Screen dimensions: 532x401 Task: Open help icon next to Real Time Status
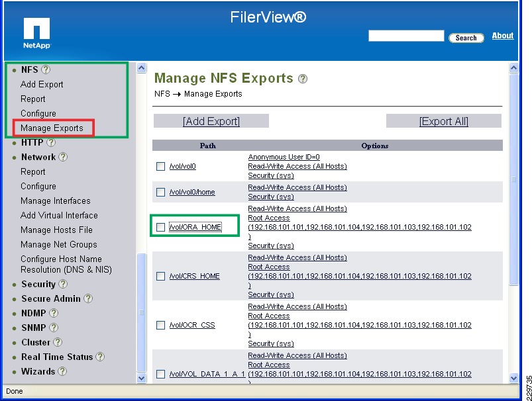100,357
